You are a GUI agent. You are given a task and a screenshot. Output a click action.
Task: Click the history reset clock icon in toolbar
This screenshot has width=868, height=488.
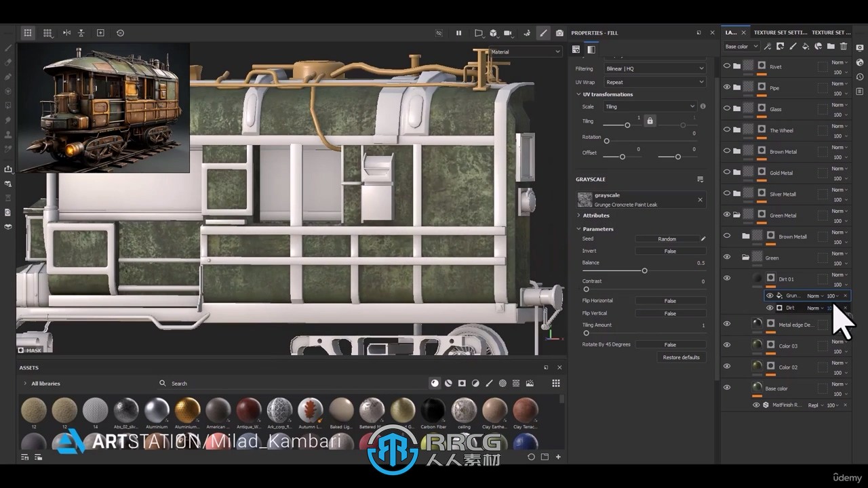pos(120,33)
